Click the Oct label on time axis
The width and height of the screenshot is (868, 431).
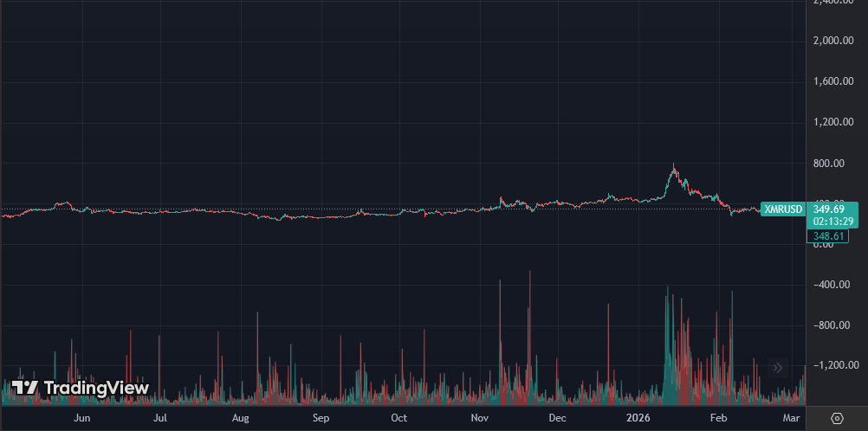399,418
